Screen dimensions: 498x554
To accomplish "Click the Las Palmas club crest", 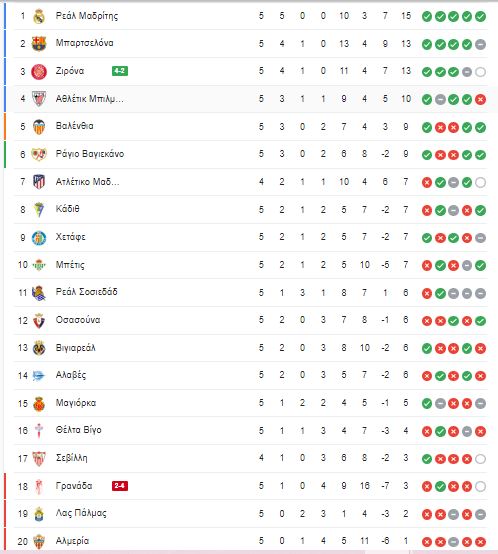I will 39,514.
